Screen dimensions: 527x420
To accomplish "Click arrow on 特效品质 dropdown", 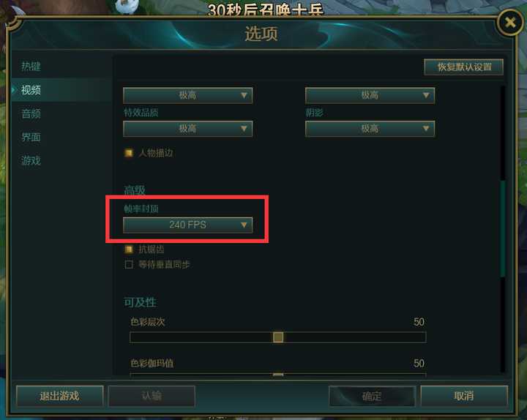I will (x=244, y=128).
